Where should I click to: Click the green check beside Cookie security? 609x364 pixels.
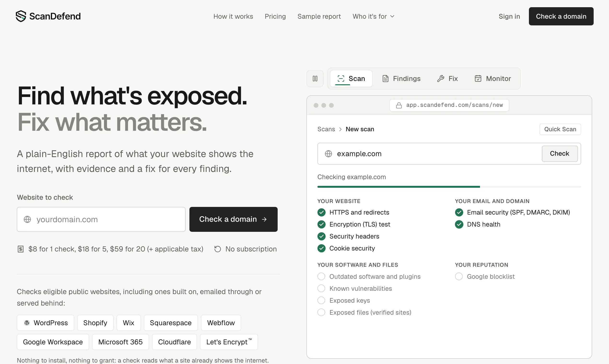click(x=322, y=249)
